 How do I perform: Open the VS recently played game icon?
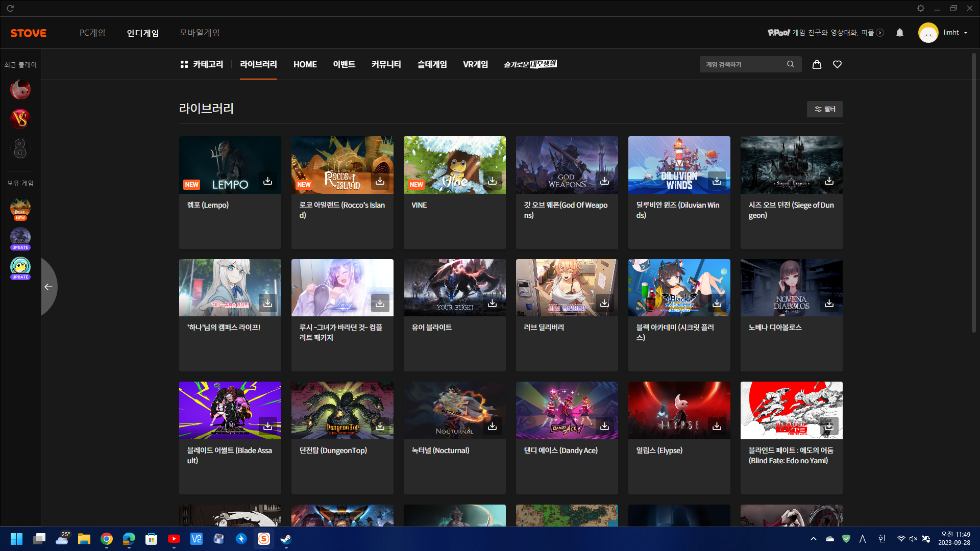pos(20,119)
